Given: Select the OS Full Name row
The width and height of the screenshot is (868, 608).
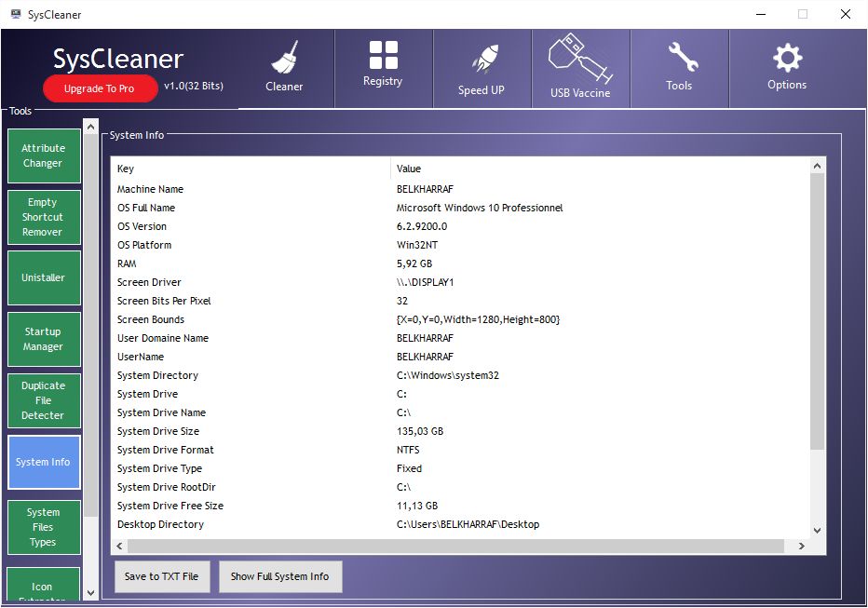Looking at the screenshot, I should 461,208.
